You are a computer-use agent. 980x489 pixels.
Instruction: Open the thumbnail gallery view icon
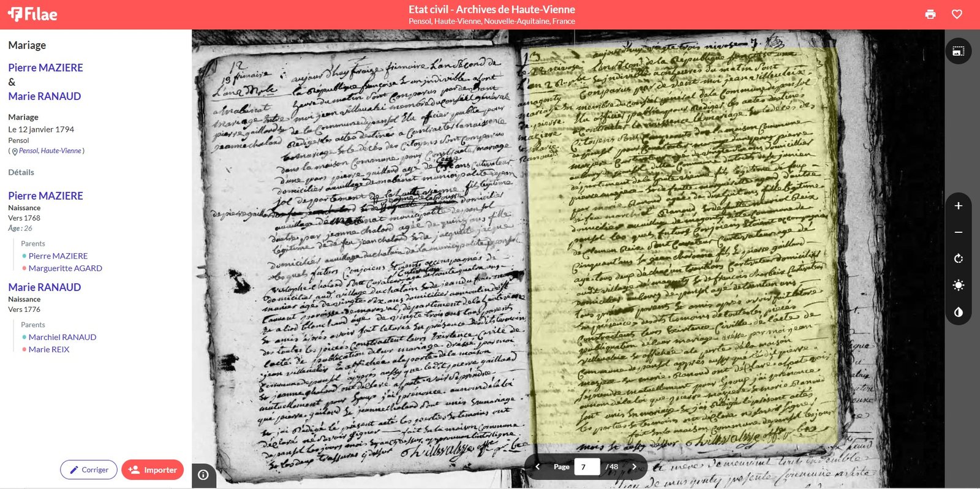coord(959,51)
